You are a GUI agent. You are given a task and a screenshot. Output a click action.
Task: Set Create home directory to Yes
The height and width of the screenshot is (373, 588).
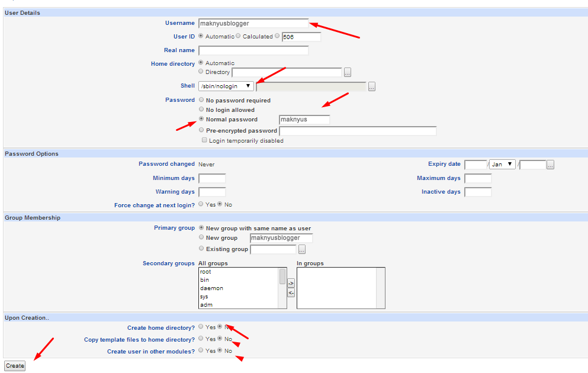[201, 326]
